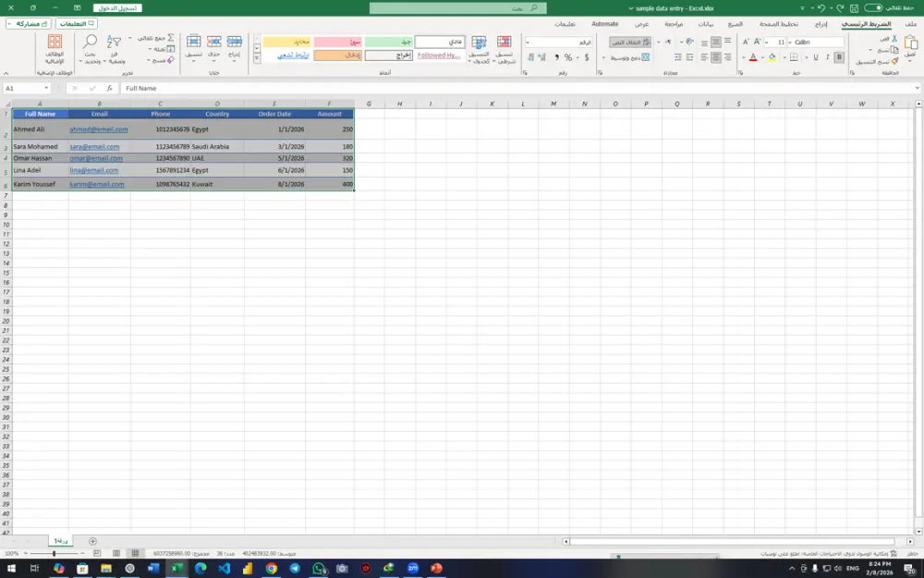This screenshot has width=924, height=578.
Task: Click the Insert Cells icon
Action: click(235, 41)
